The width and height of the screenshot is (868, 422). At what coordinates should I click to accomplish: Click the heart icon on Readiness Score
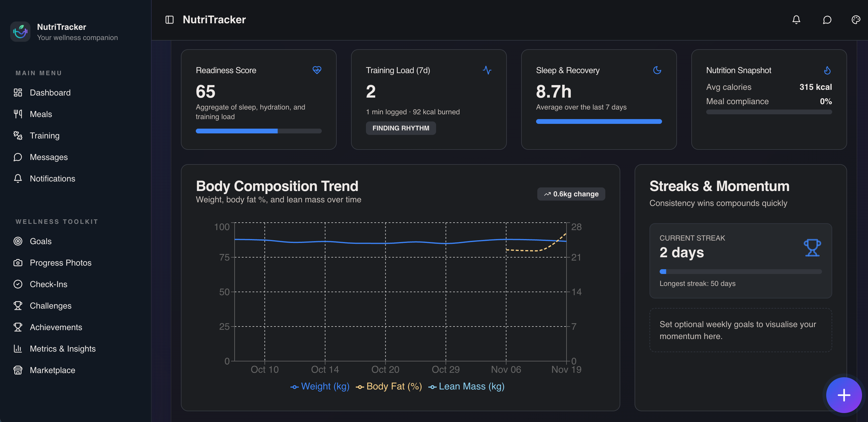pyautogui.click(x=317, y=70)
